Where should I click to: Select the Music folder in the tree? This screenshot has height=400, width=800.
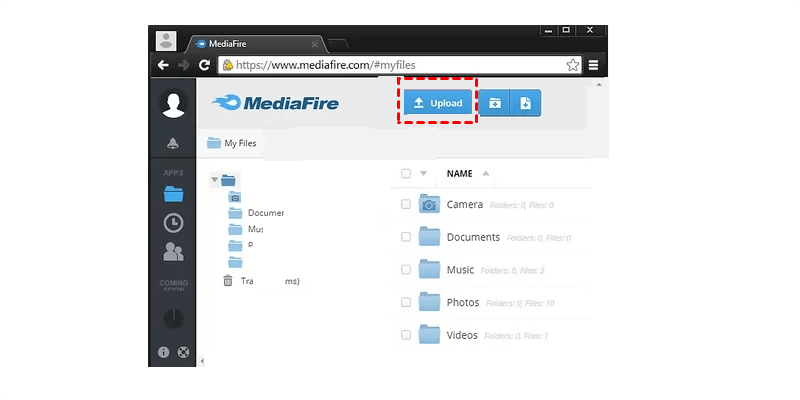click(x=245, y=229)
